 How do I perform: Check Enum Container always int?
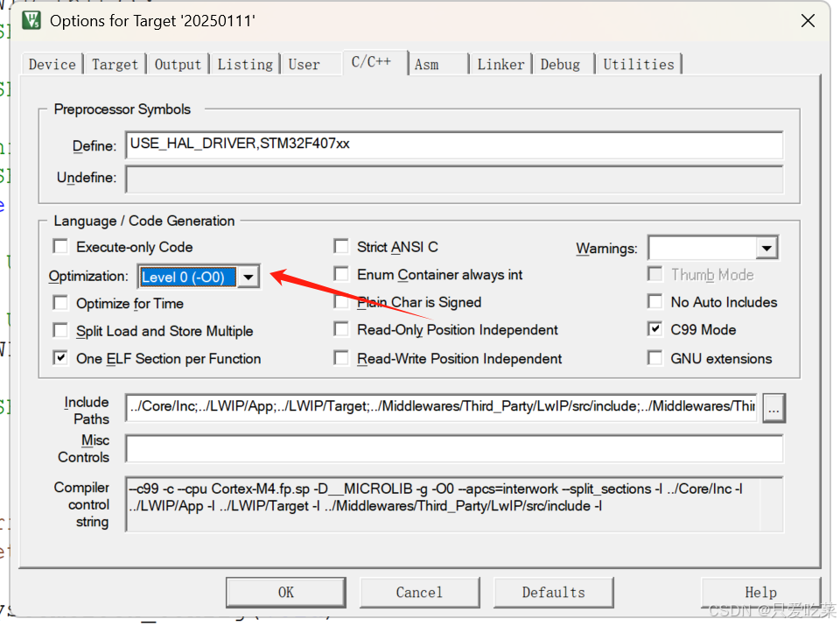pos(340,274)
